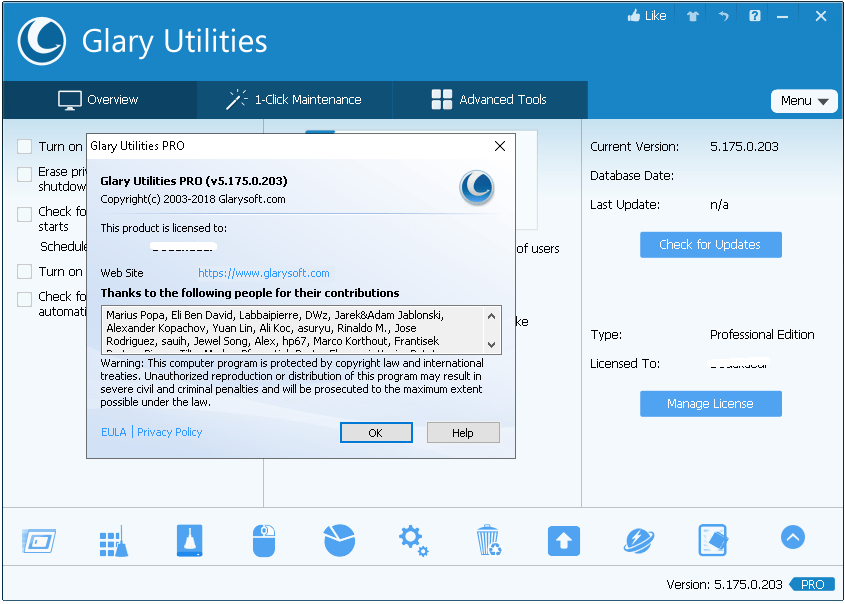Click the 'Last Update: n/a' value

coord(719,205)
